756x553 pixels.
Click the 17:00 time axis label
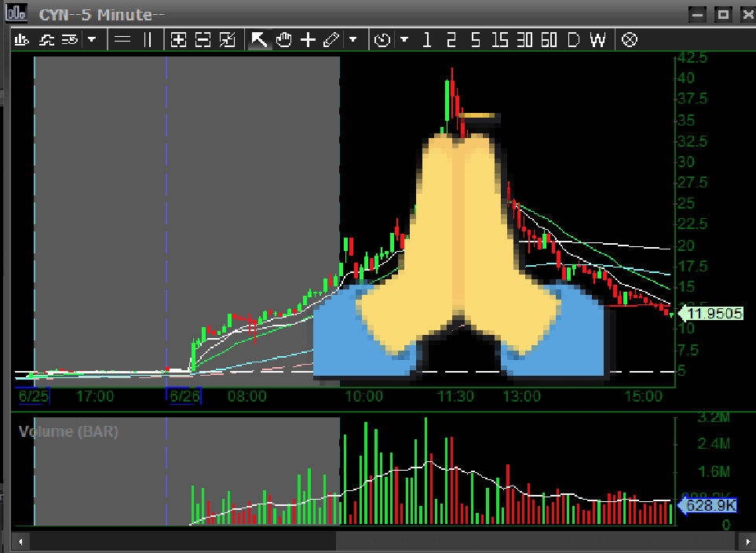[x=95, y=396]
